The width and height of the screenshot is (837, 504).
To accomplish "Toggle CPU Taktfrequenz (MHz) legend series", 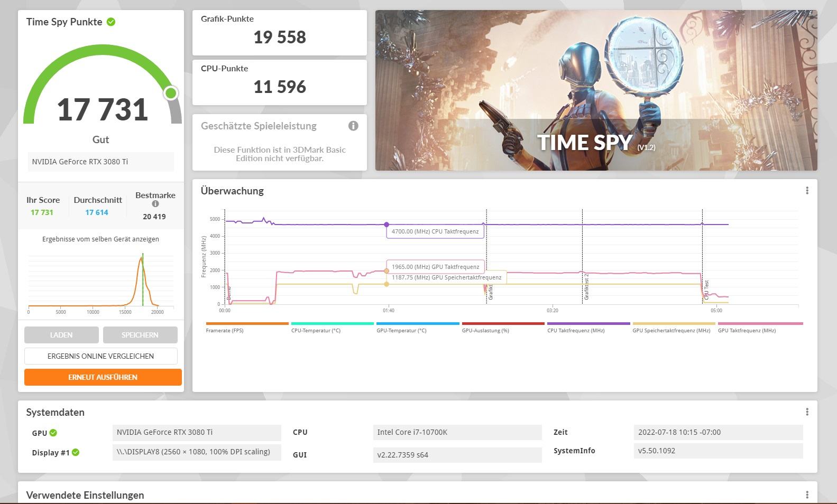I will tap(588, 328).
